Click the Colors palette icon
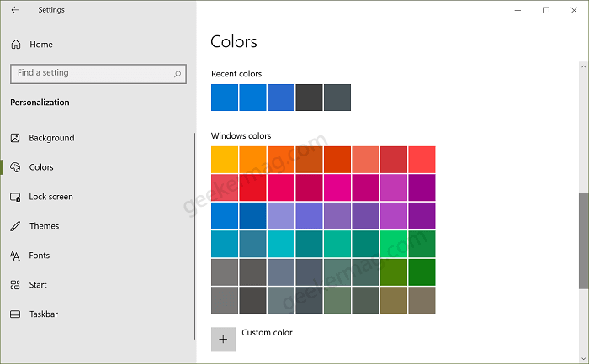The width and height of the screenshot is (589, 364). (15, 167)
